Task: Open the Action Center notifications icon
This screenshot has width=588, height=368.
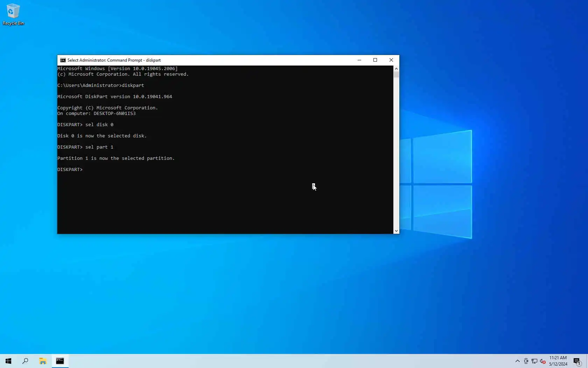Action: coord(577,361)
